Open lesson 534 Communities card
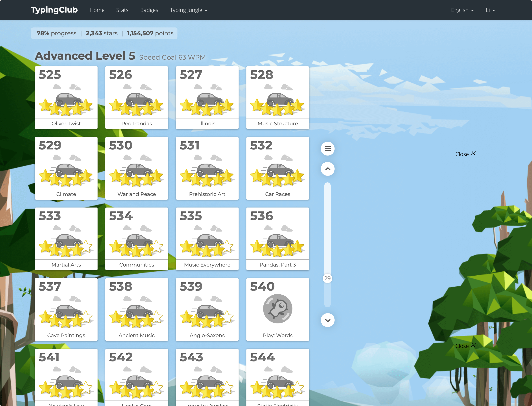The height and width of the screenshot is (406, 532). pyautogui.click(x=137, y=239)
